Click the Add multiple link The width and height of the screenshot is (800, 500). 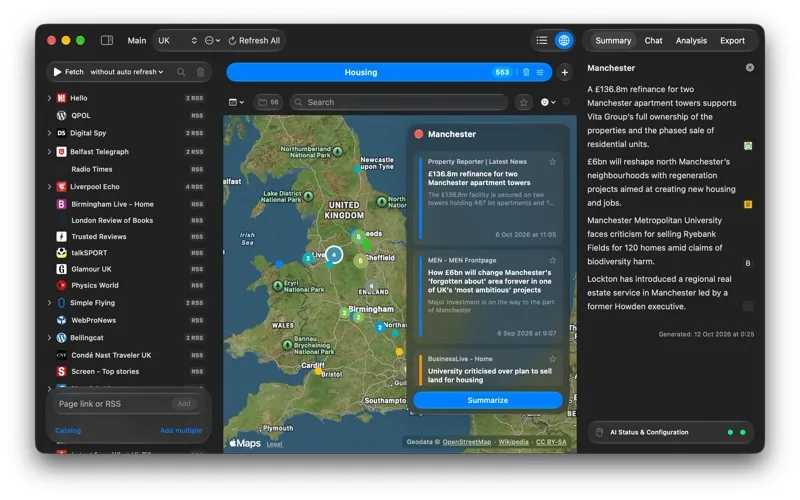pyautogui.click(x=181, y=431)
